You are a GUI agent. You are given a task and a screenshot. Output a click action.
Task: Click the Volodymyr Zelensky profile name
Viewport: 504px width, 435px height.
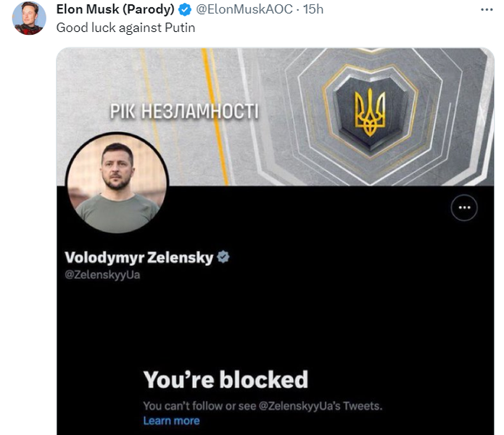click(x=139, y=257)
